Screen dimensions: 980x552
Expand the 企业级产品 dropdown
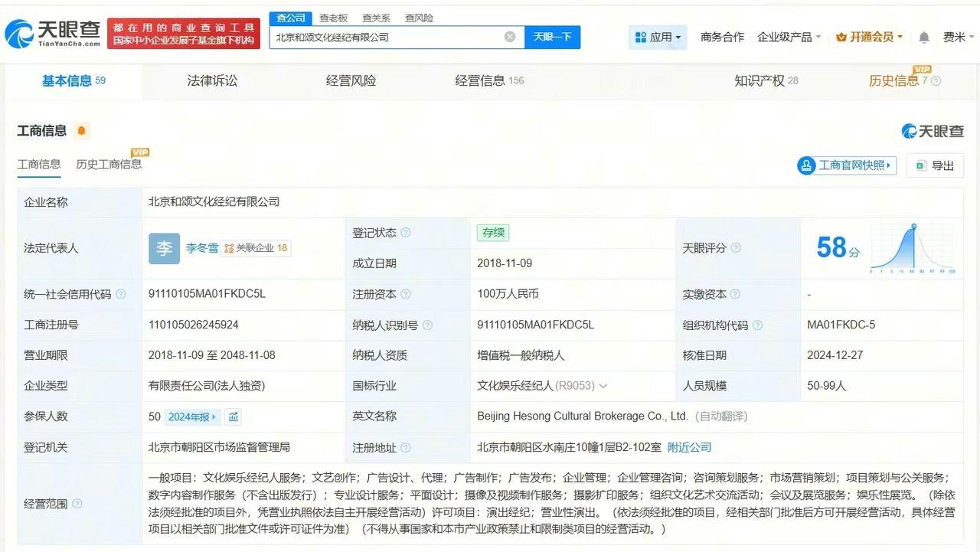click(x=789, y=37)
